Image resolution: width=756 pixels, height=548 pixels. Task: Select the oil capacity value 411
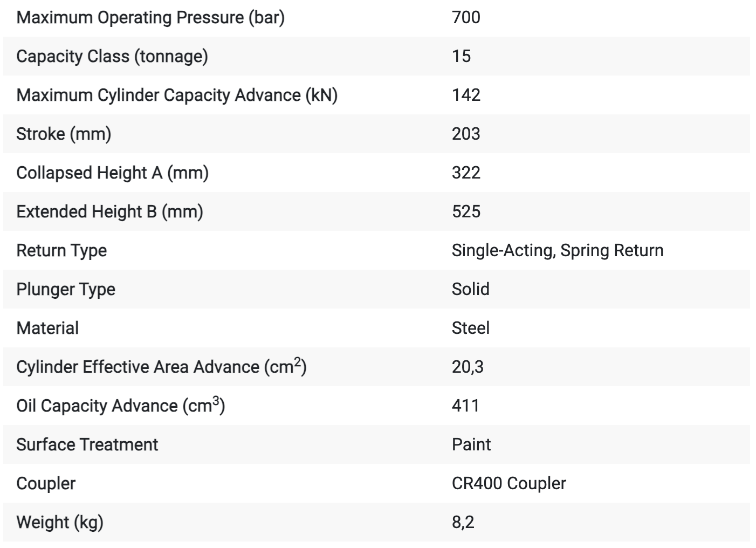(465, 406)
